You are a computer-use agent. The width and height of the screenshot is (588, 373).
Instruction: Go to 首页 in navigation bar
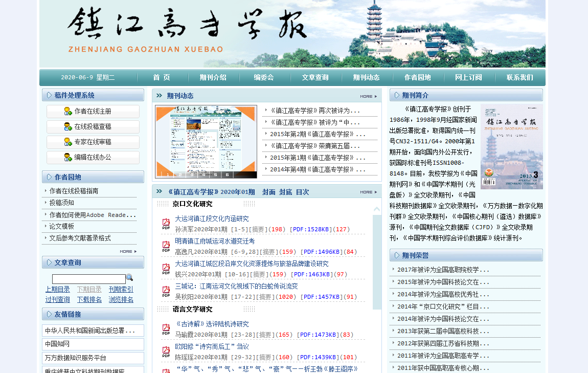point(162,78)
